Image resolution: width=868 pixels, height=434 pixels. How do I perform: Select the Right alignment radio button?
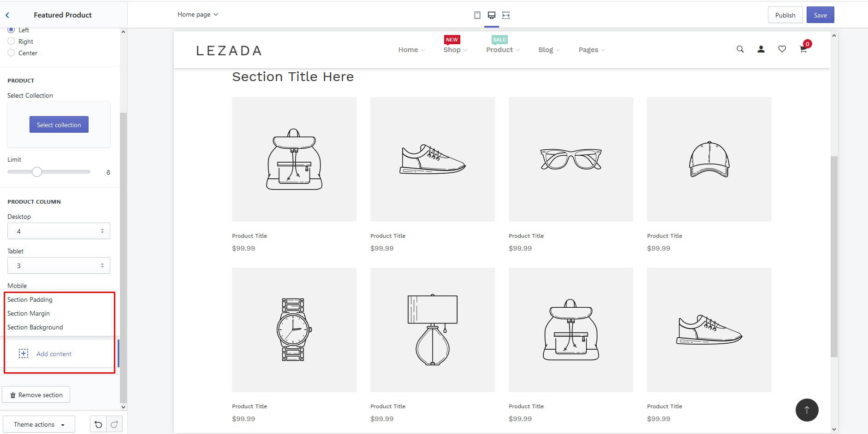(x=11, y=41)
